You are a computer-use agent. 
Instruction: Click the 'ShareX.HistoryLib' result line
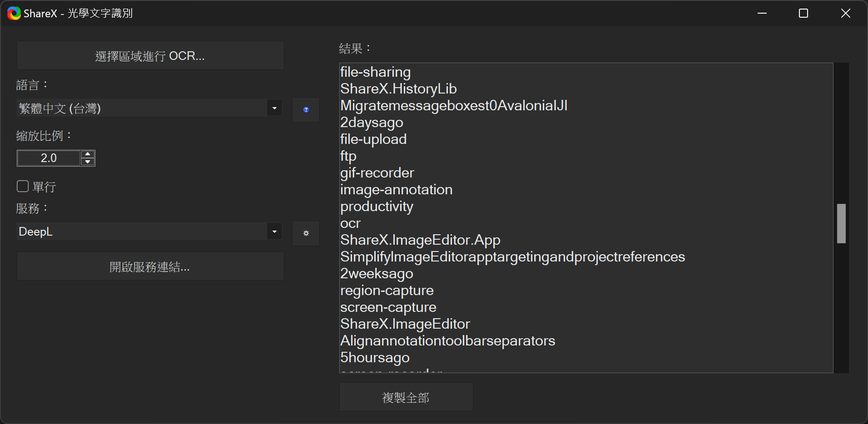coord(398,89)
